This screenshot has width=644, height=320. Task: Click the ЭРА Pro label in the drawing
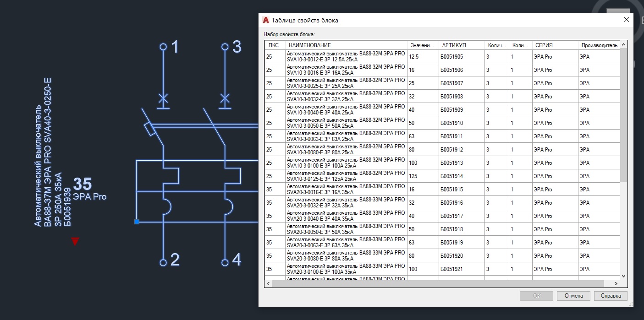89,197
